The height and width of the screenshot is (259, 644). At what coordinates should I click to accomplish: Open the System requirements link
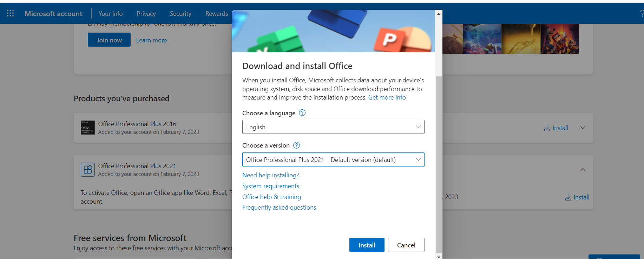(x=270, y=186)
